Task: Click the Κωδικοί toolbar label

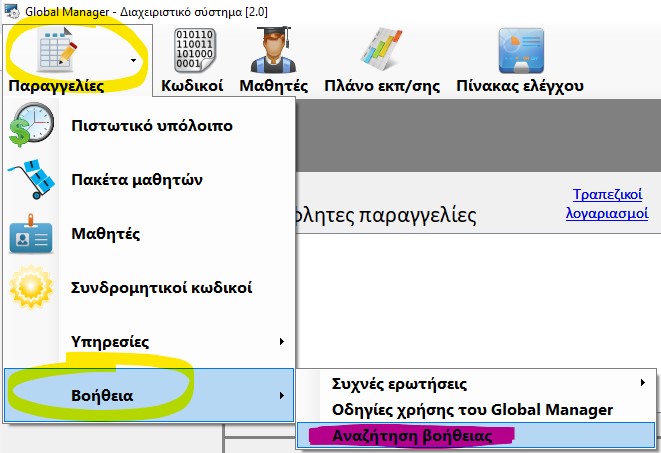Action: click(x=192, y=86)
